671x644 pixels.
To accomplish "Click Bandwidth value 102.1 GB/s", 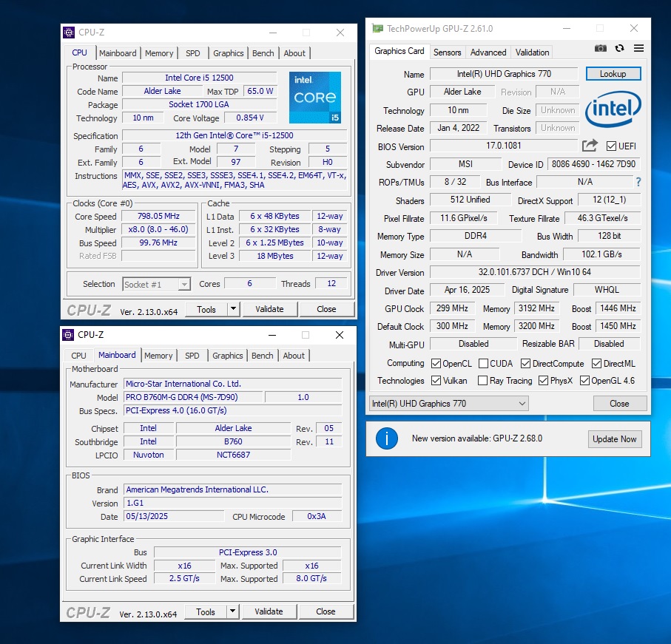I will click(601, 254).
